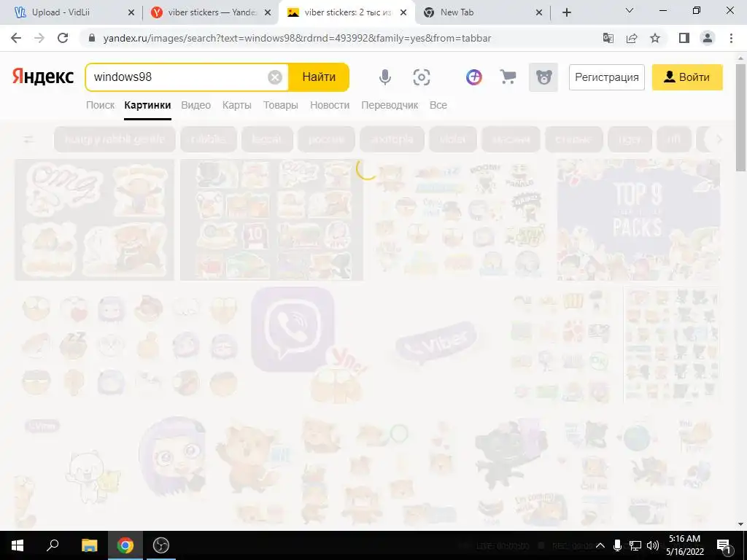Open the Все services menu
747x560 pixels.
click(x=438, y=105)
